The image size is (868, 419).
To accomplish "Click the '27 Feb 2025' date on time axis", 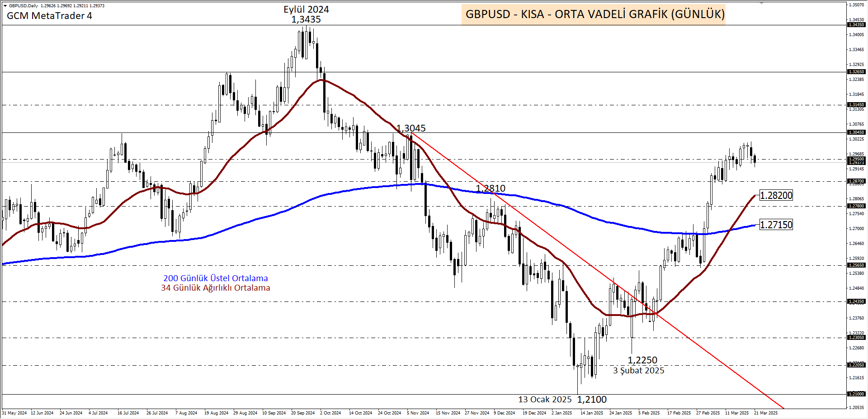I will pyautogui.click(x=708, y=413).
